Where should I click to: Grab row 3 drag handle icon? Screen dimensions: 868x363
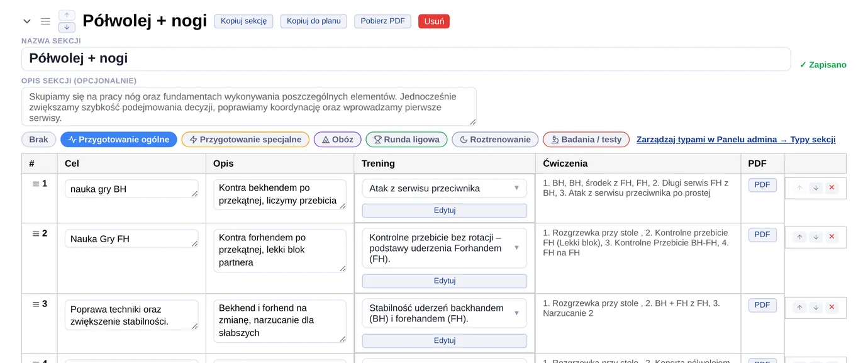click(x=36, y=304)
